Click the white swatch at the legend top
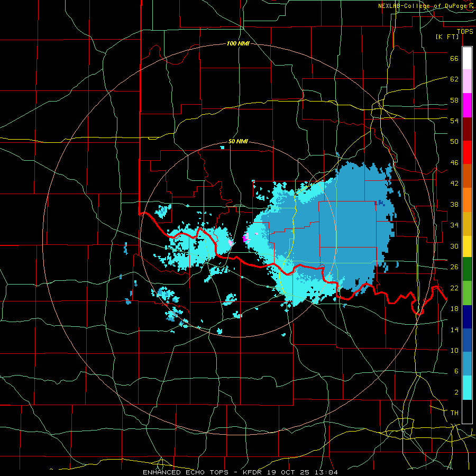This screenshot has height=476, width=476. [x=467, y=58]
